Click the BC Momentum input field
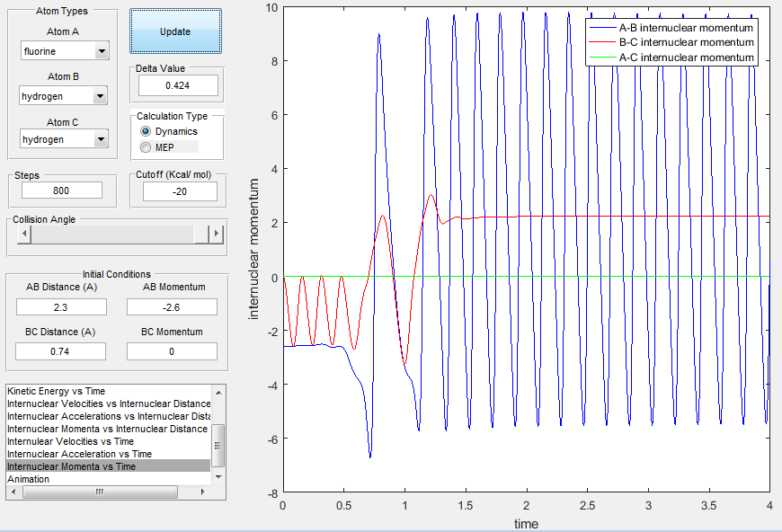The image size is (782, 532). pos(172,351)
